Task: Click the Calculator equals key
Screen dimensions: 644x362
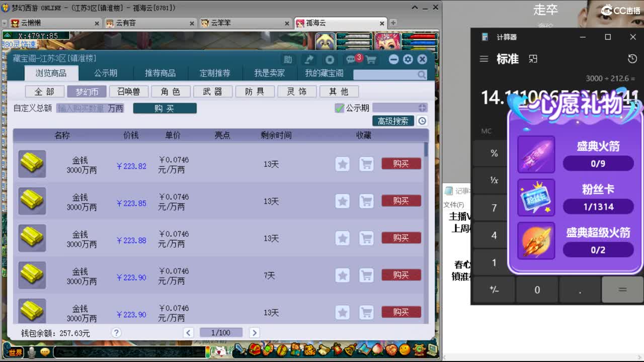Action: pos(622,290)
